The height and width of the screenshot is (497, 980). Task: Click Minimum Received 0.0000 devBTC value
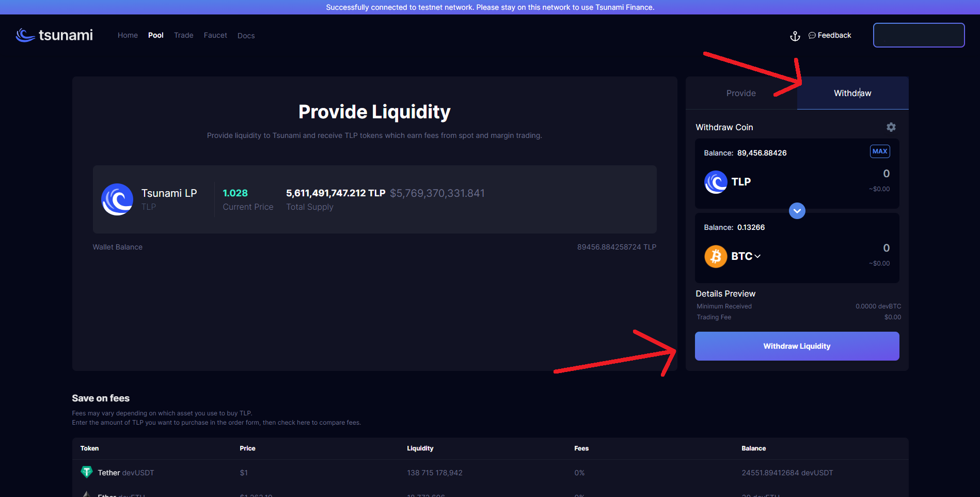[878, 306]
